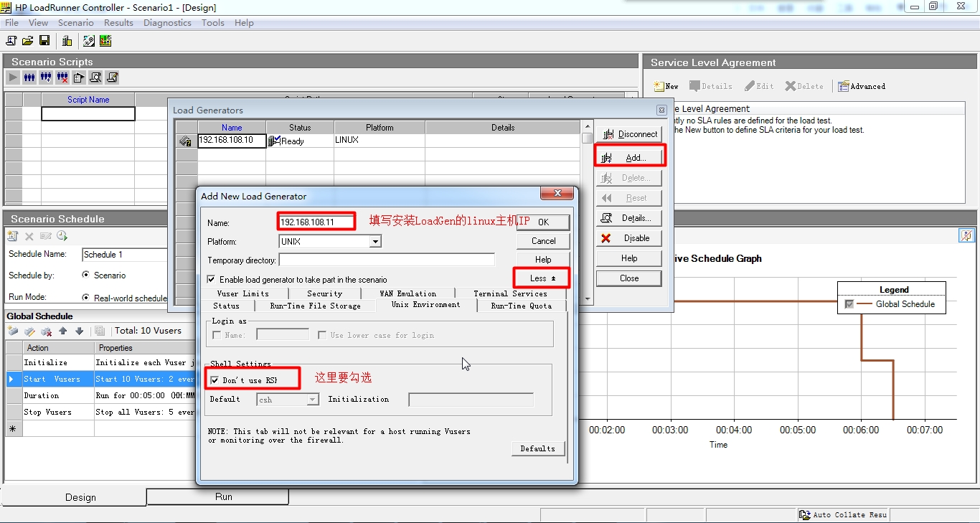
Task: Click the New Scenario toolbar icon
Action: tap(11, 41)
